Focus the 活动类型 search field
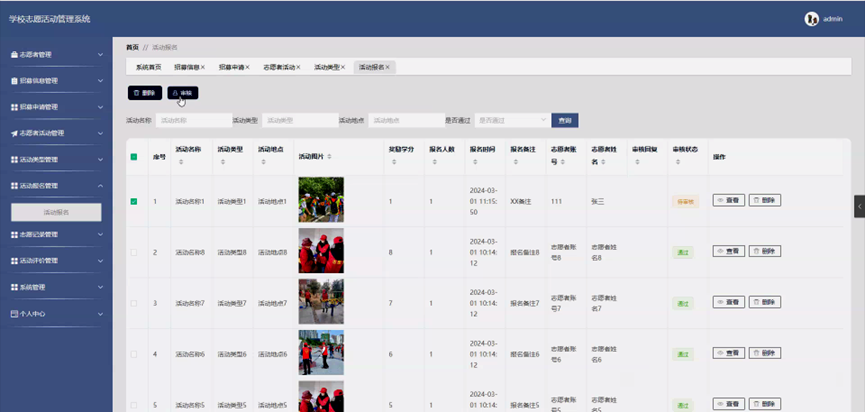The image size is (865, 412). coord(300,120)
